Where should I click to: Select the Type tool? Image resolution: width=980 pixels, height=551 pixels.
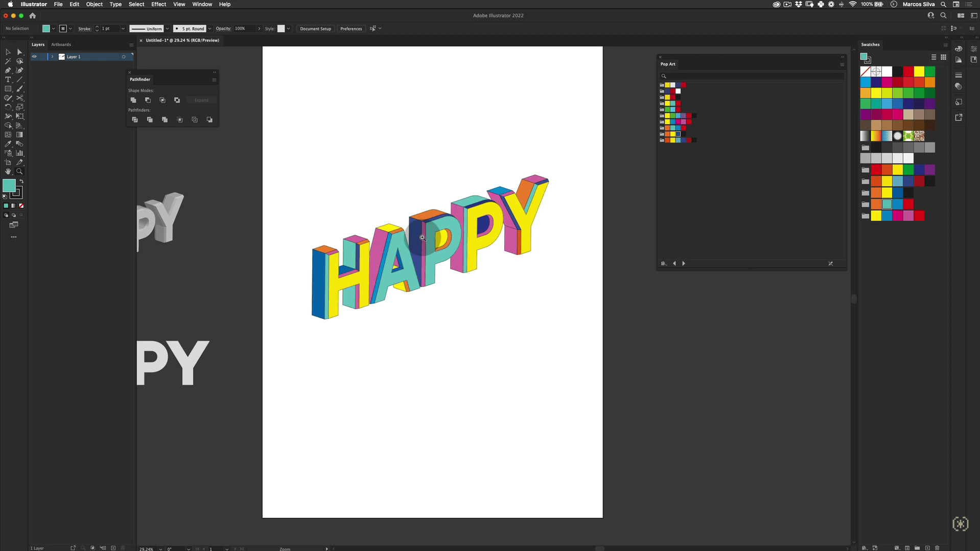pos(8,80)
